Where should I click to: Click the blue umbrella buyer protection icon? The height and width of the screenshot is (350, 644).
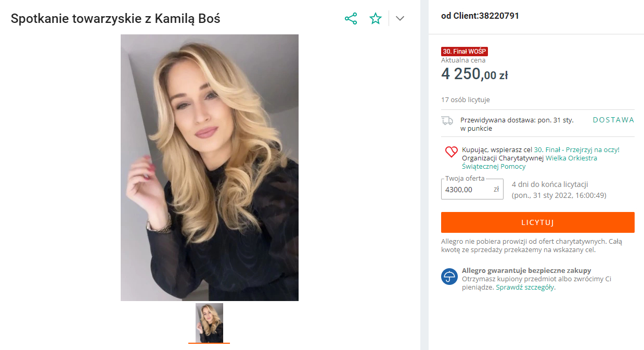point(449,277)
